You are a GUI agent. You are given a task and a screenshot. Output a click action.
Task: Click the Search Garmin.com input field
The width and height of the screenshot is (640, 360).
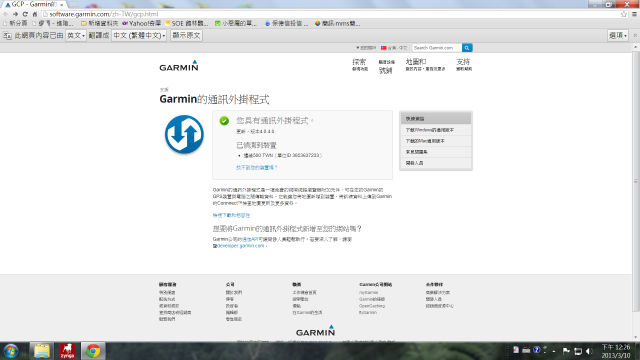click(437, 48)
